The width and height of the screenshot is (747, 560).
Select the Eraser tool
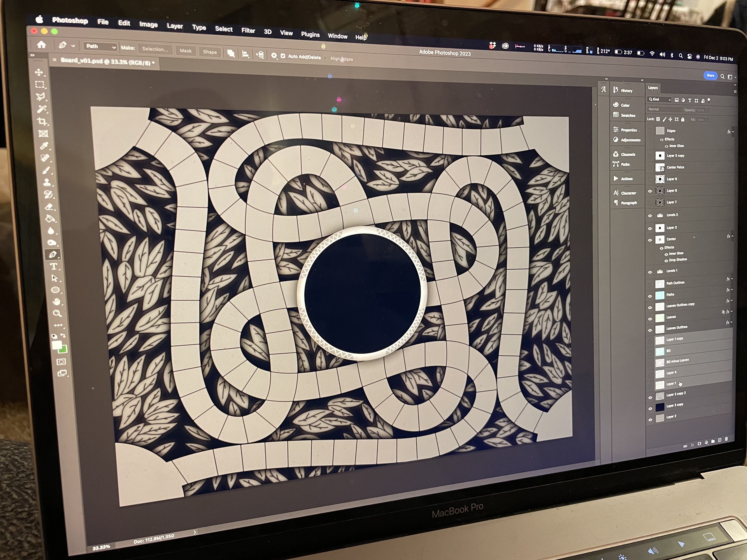[49, 207]
